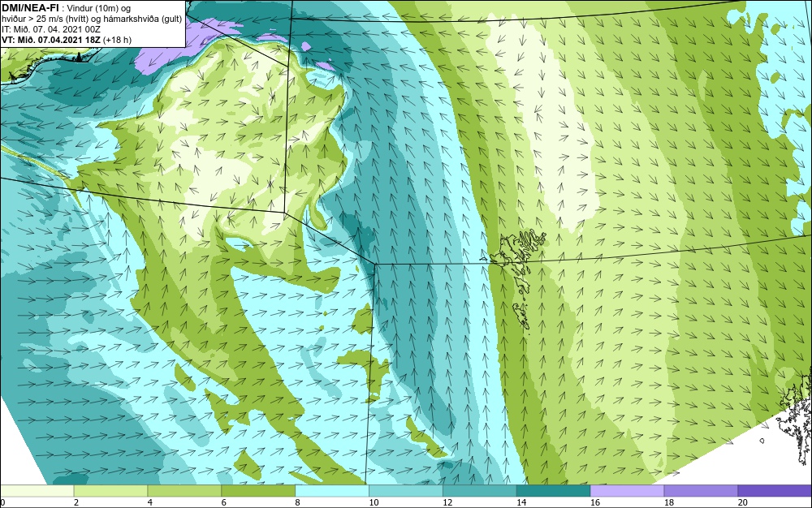Click the 16–18 m/s lavender legend swatch
This screenshot has width=812, height=508.
pyautogui.click(x=627, y=491)
